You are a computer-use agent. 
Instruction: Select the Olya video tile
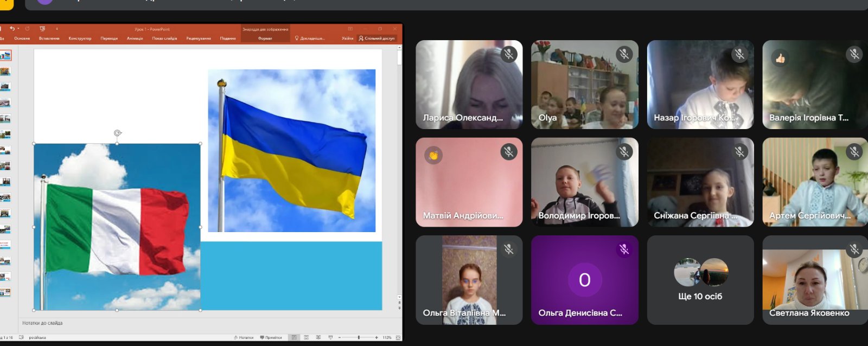pyautogui.click(x=585, y=85)
